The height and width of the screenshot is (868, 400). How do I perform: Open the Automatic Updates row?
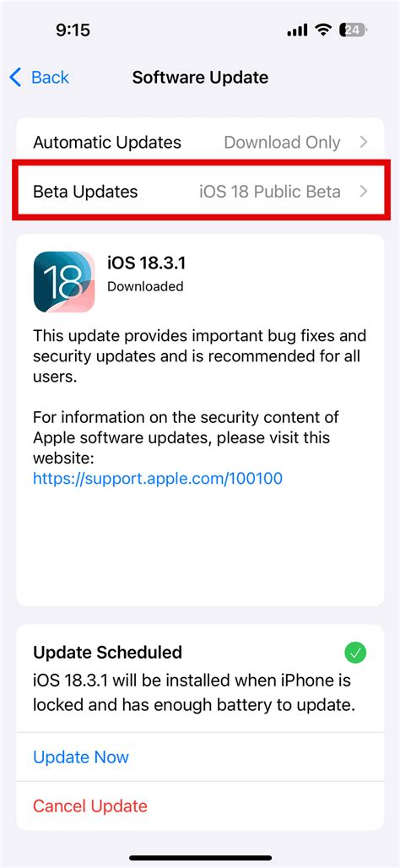[x=200, y=142]
